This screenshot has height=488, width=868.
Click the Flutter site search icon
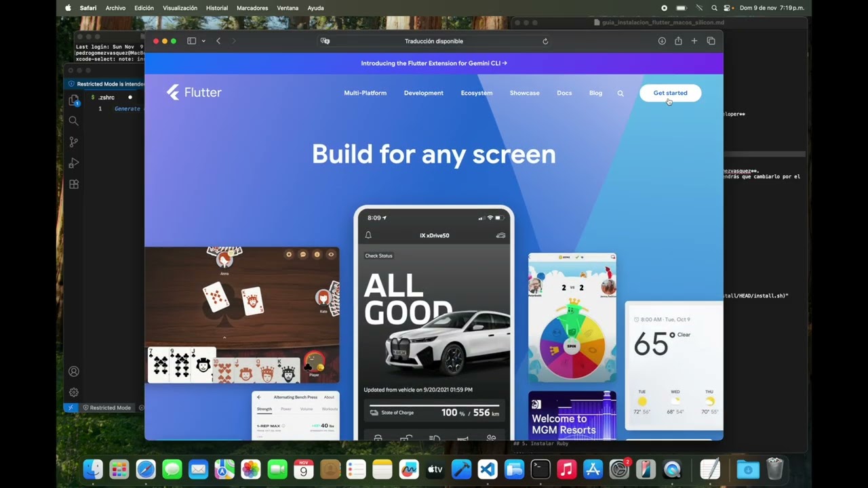(x=620, y=94)
